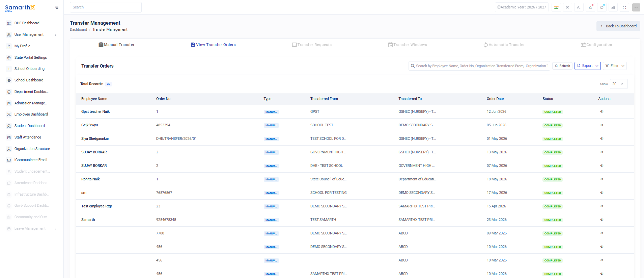
Task: Click the top Search input field
Action: 106,7
